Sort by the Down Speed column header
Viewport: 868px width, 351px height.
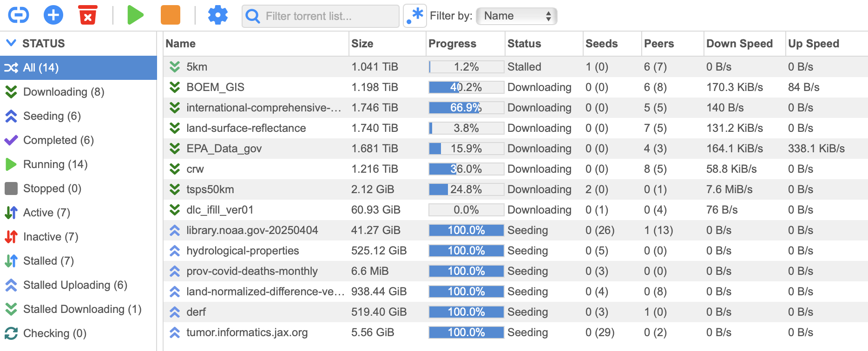[739, 44]
